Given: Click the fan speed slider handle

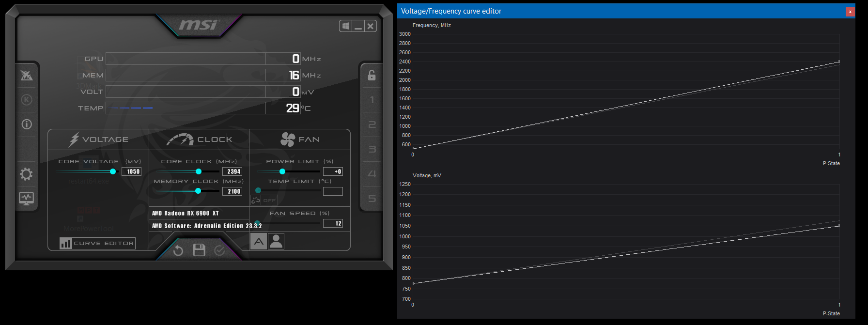Looking at the screenshot, I should point(257,223).
